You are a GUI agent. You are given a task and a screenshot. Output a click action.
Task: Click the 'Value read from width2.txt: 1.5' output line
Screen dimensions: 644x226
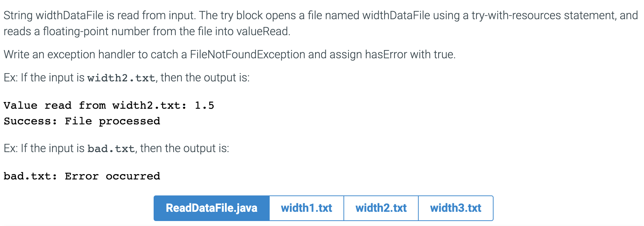coord(109,105)
